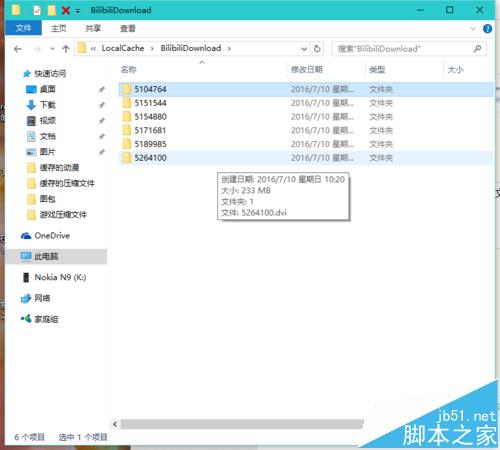This screenshot has width=500, height=450.
Task: Unpin 桌面 using its pin icon
Action: point(102,89)
